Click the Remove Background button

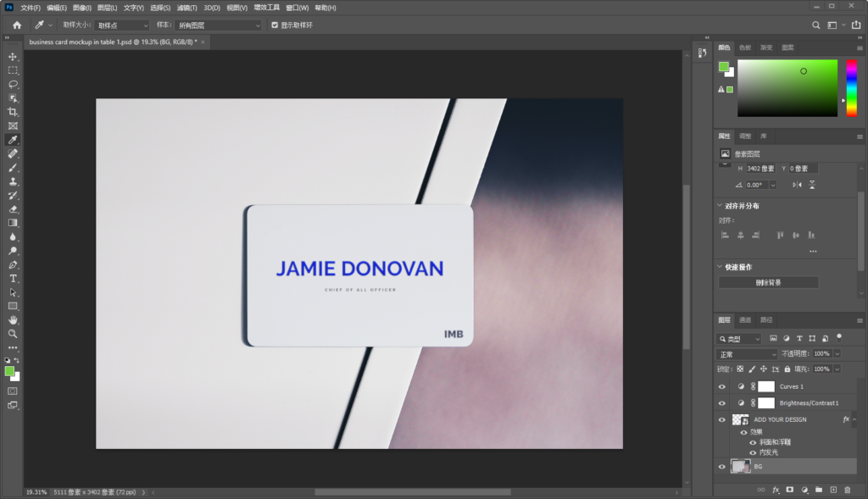click(x=768, y=283)
